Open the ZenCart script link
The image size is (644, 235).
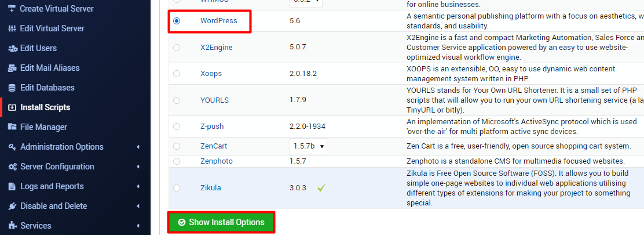point(214,146)
